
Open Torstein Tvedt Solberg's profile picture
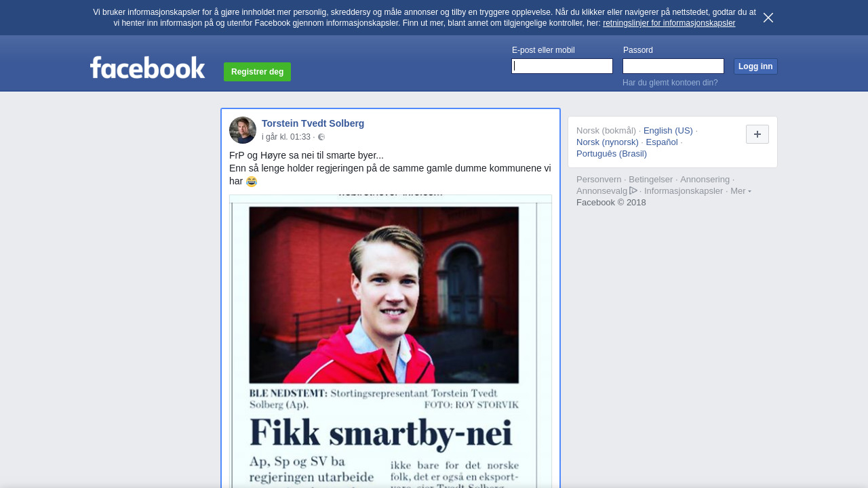[243, 130]
